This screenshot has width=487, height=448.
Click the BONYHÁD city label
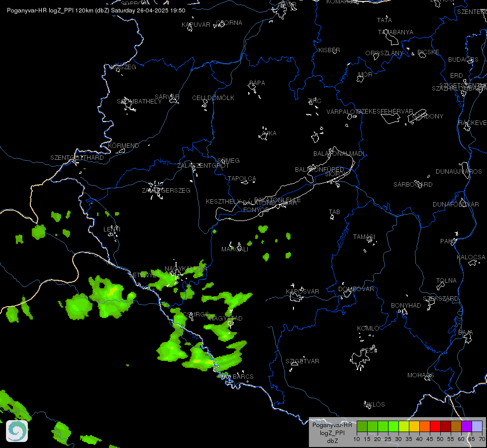click(x=406, y=306)
